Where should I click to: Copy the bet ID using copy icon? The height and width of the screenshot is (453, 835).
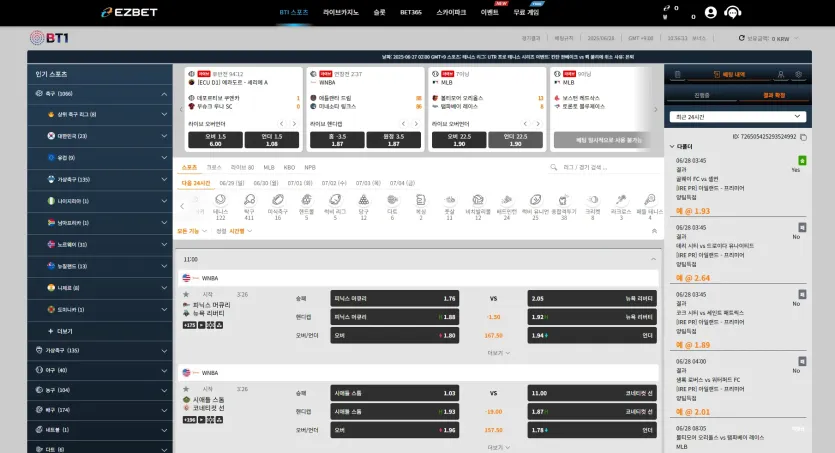click(x=803, y=137)
